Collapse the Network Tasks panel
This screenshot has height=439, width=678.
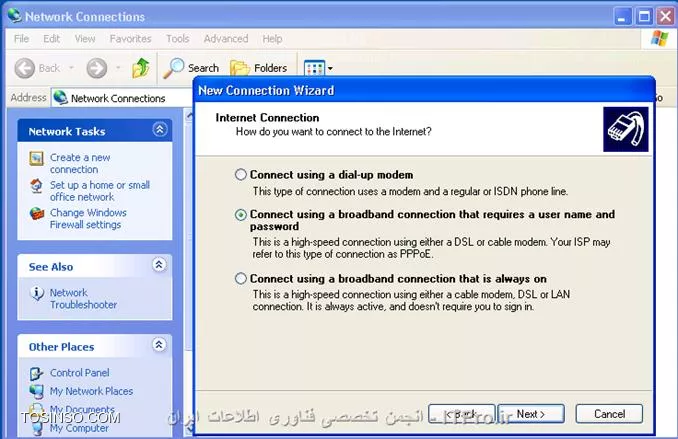[x=160, y=129]
